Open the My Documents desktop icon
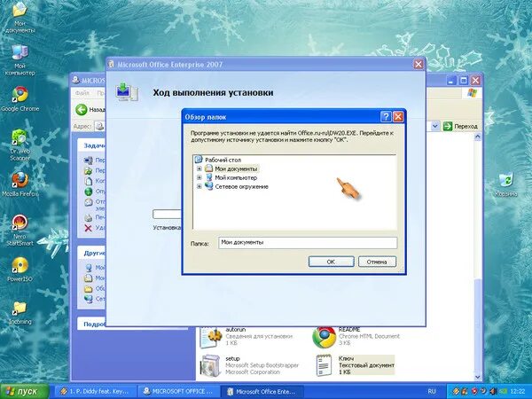 click(20, 10)
